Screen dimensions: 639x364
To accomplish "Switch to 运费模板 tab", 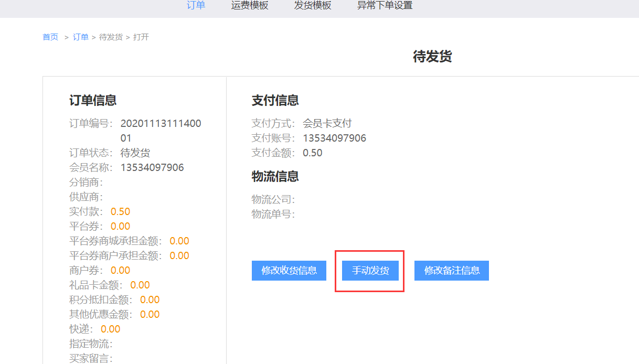I will [x=250, y=6].
